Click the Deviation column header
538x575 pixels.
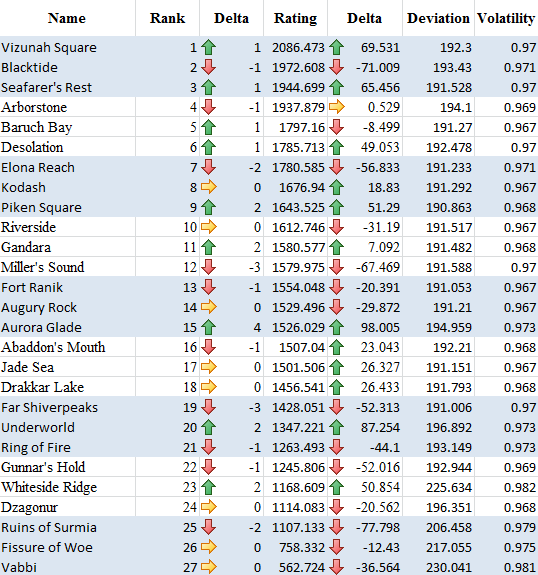coord(438,18)
